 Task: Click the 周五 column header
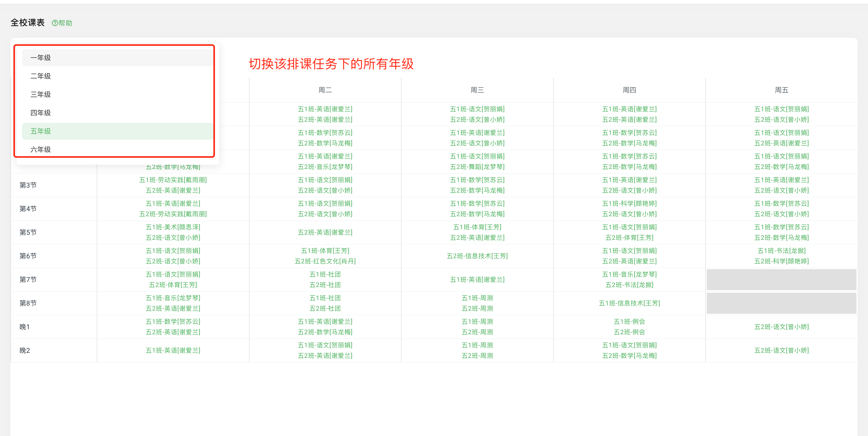coord(781,90)
